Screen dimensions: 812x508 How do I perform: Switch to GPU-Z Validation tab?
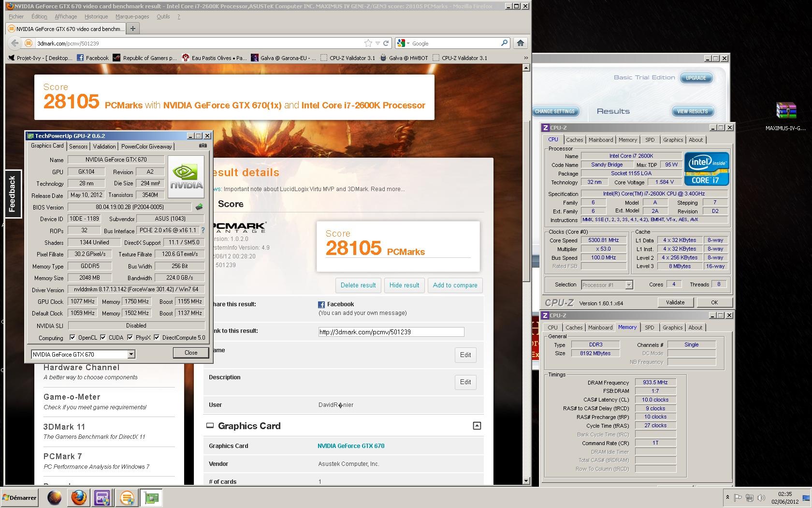(104, 146)
